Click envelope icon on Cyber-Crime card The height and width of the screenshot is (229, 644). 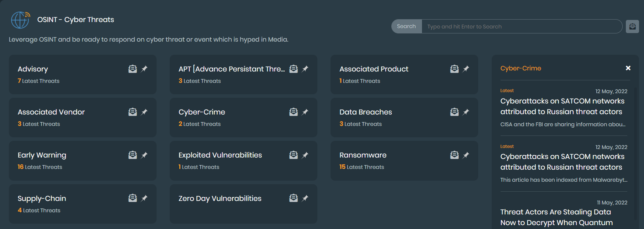coord(293,112)
